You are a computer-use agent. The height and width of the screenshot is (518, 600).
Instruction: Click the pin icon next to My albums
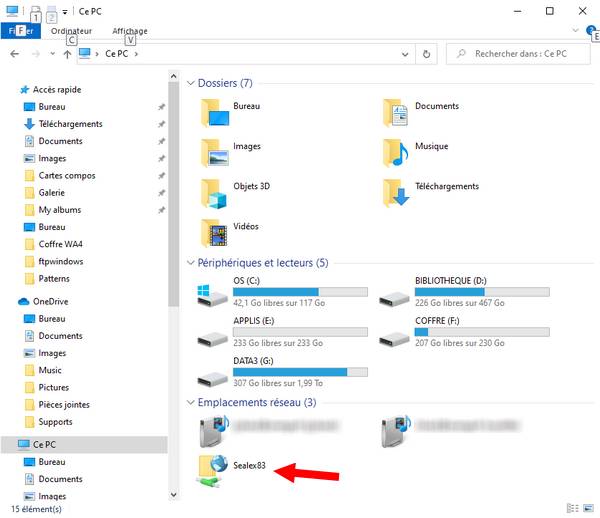click(x=161, y=210)
